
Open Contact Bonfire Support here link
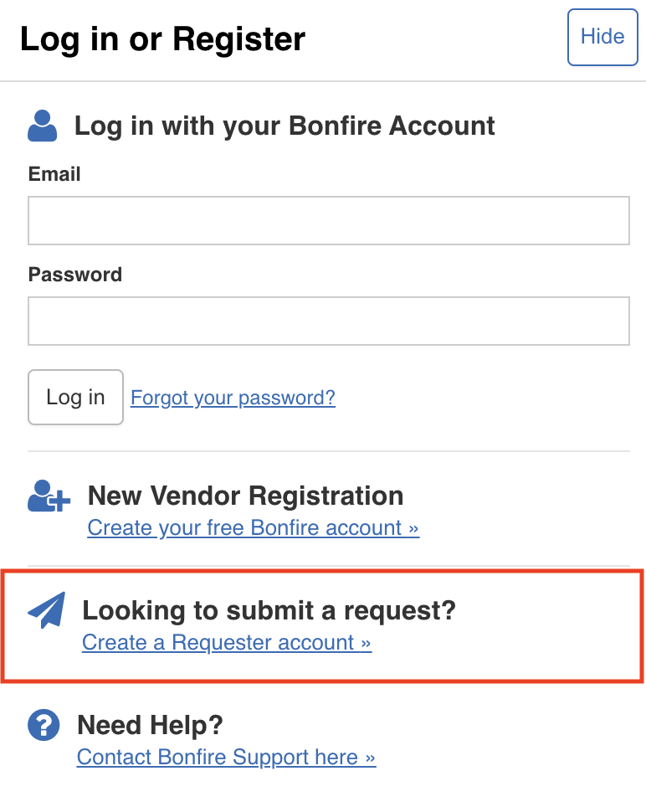[x=226, y=757]
